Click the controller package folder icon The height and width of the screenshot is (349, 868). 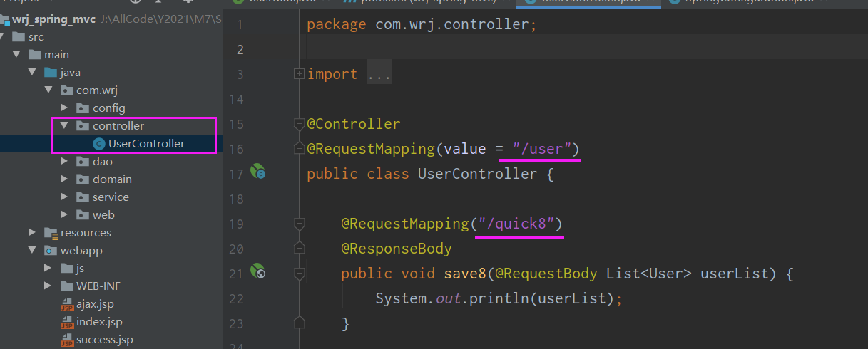pyautogui.click(x=83, y=126)
